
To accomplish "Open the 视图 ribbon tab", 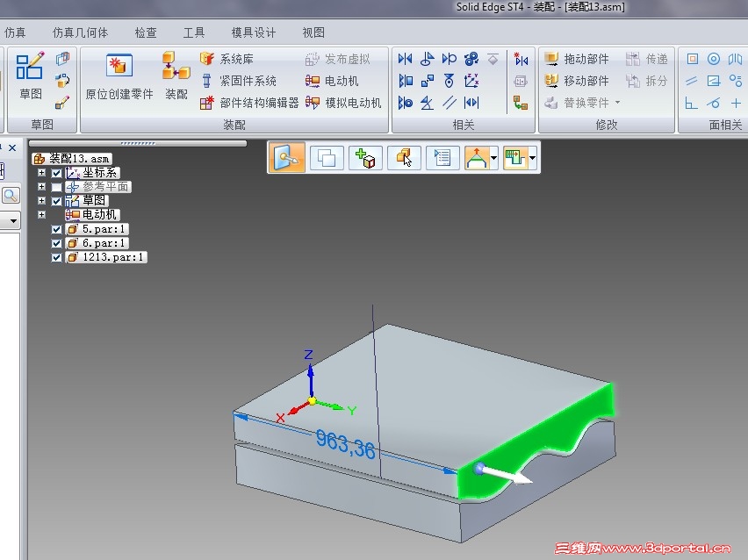I will 313,32.
